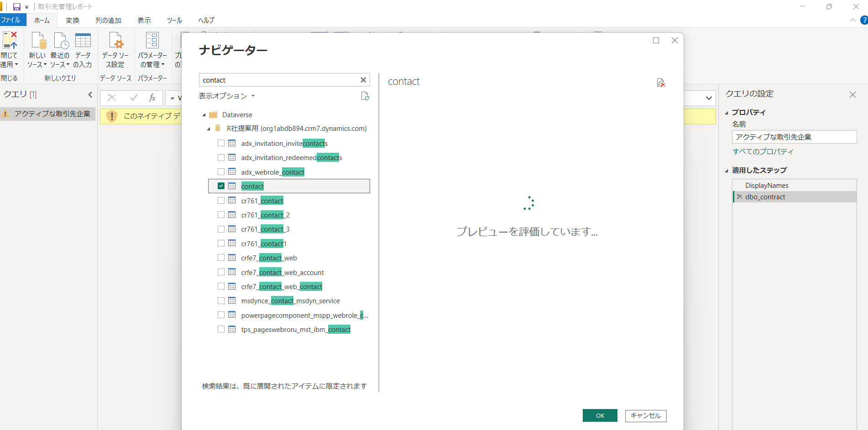Click the R社提案用 database icon
The image size is (868, 430).
point(218,128)
